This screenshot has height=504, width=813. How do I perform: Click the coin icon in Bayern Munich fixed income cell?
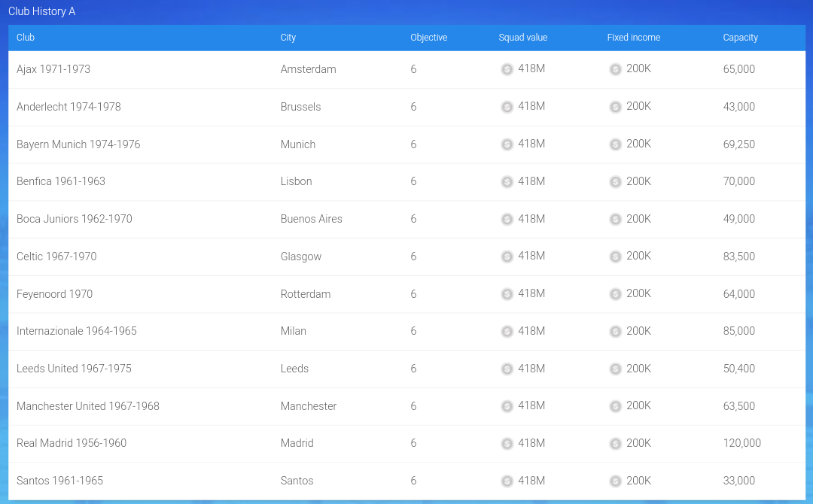(x=616, y=144)
